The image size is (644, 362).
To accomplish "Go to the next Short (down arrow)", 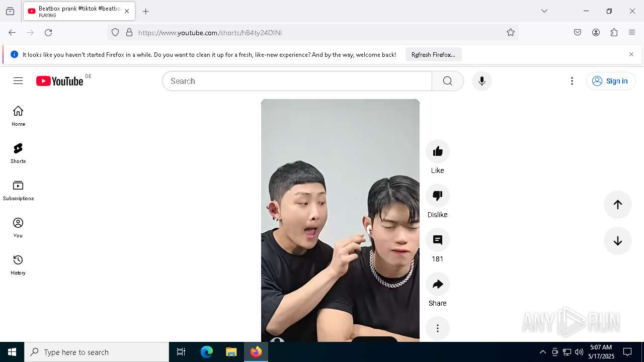I will click(x=618, y=241).
